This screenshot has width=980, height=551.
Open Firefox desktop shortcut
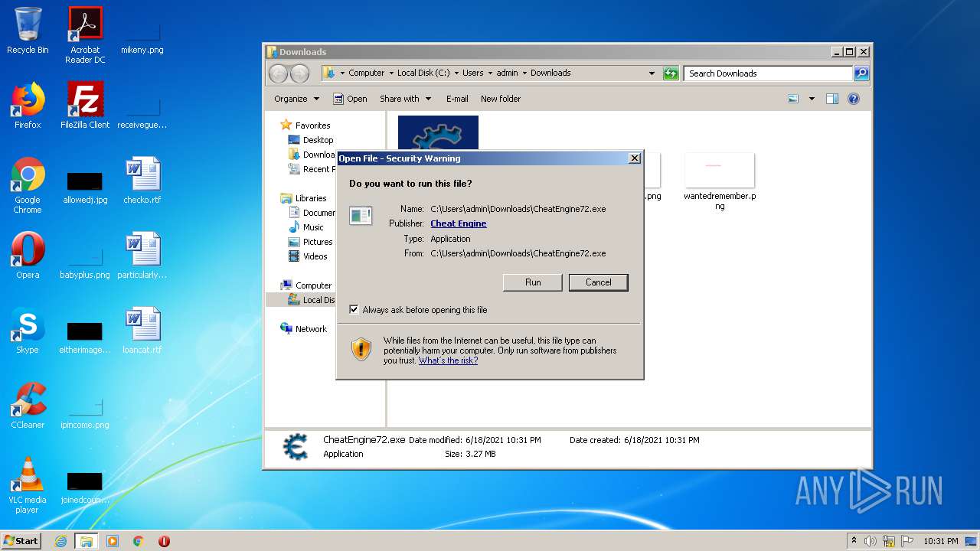click(x=28, y=106)
